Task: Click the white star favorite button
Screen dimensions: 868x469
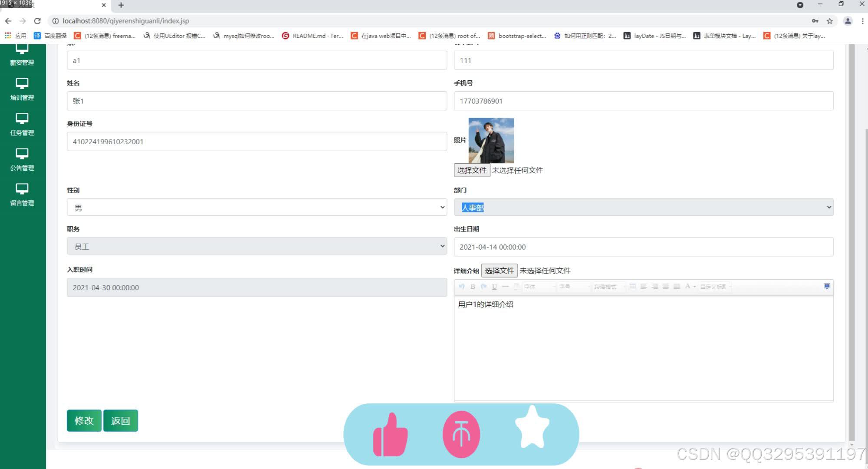Action: click(532, 427)
